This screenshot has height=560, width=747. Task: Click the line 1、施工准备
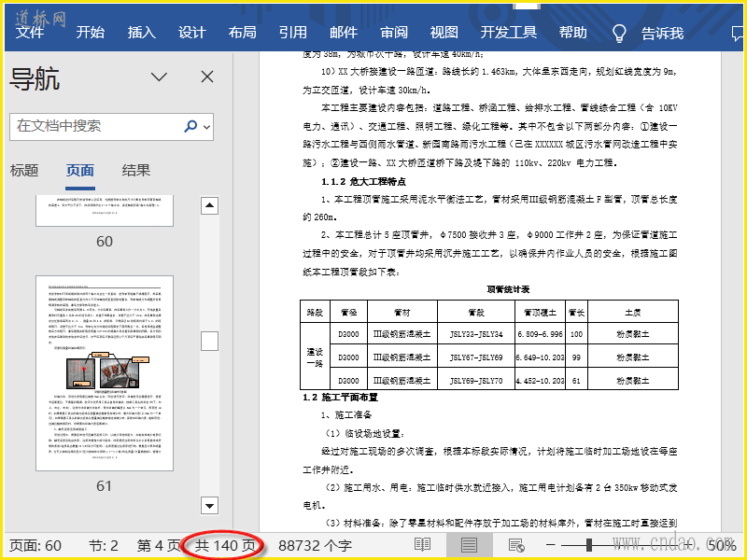pos(346,415)
